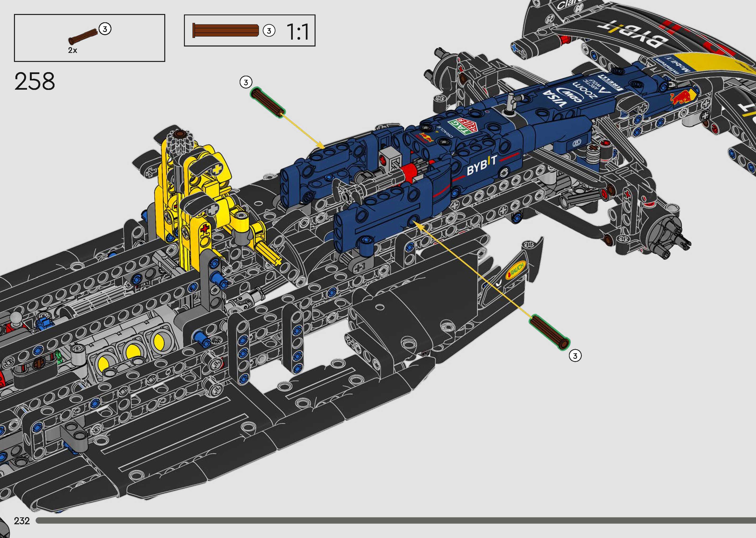Click the circled 3 above the upper axle
This screenshot has width=756, height=538.
246,82
